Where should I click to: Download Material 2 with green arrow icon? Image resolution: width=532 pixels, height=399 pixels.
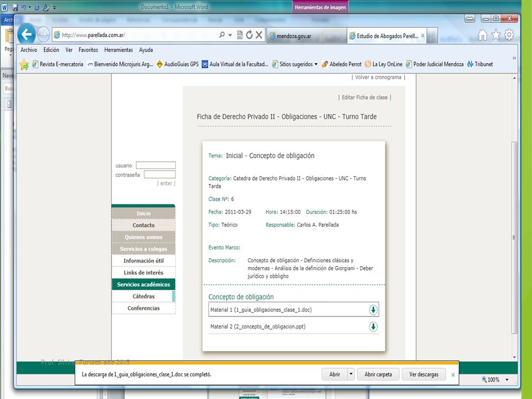click(x=373, y=326)
